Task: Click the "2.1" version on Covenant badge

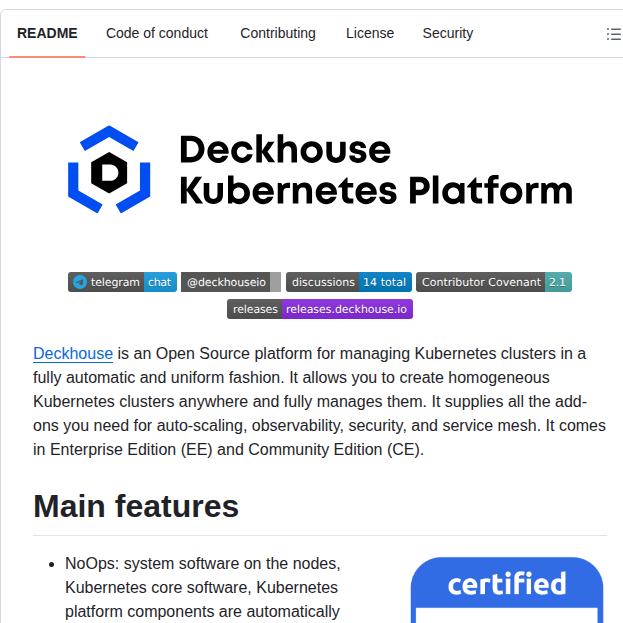Action: [x=557, y=282]
